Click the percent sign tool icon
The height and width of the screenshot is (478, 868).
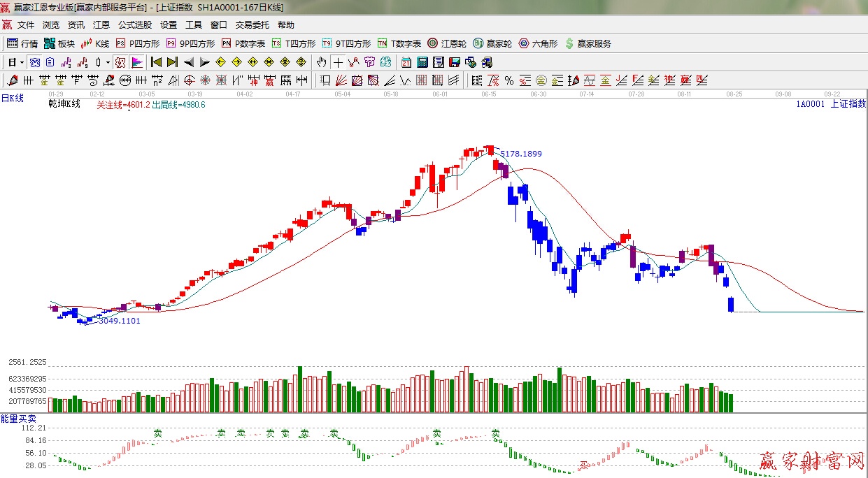click(508, 80)
